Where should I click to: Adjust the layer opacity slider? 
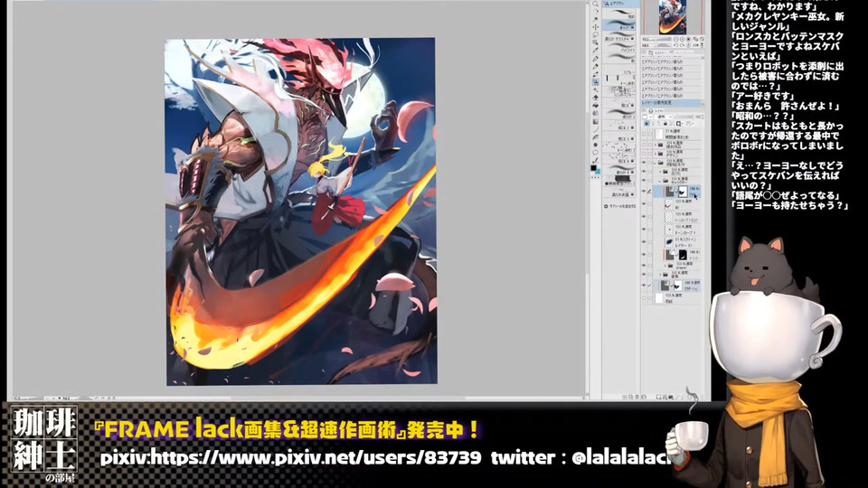(684, 117)
